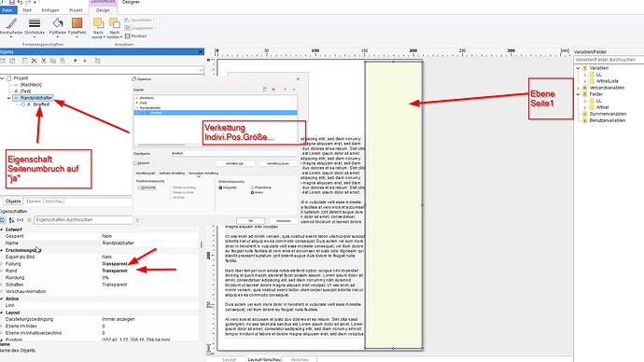Select the An Ende radio button
Image resolution: width=644 pixels, height=362 pixels.
click(171, 198)
